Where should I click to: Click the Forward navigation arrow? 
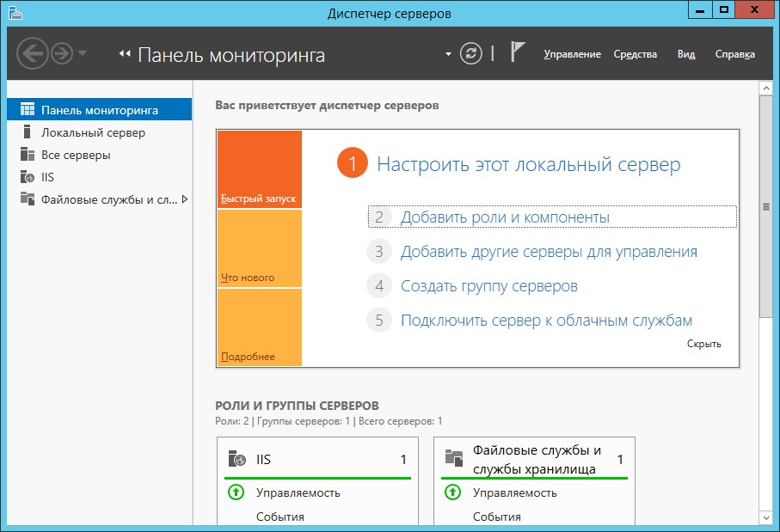62,53
